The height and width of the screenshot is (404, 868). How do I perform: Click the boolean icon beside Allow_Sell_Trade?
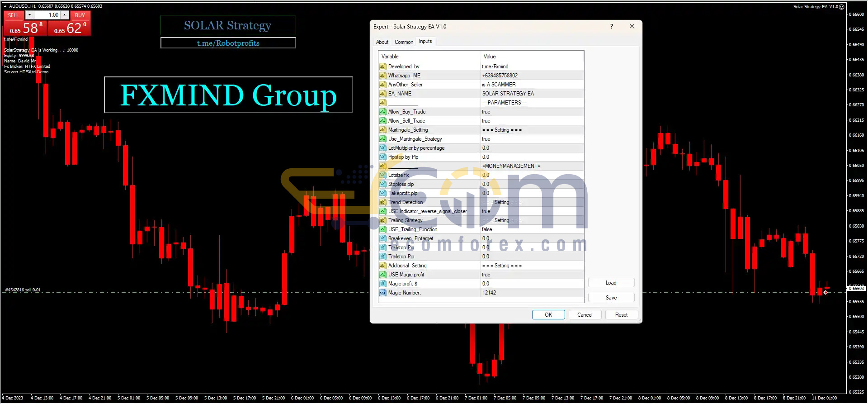coord(382,121)
